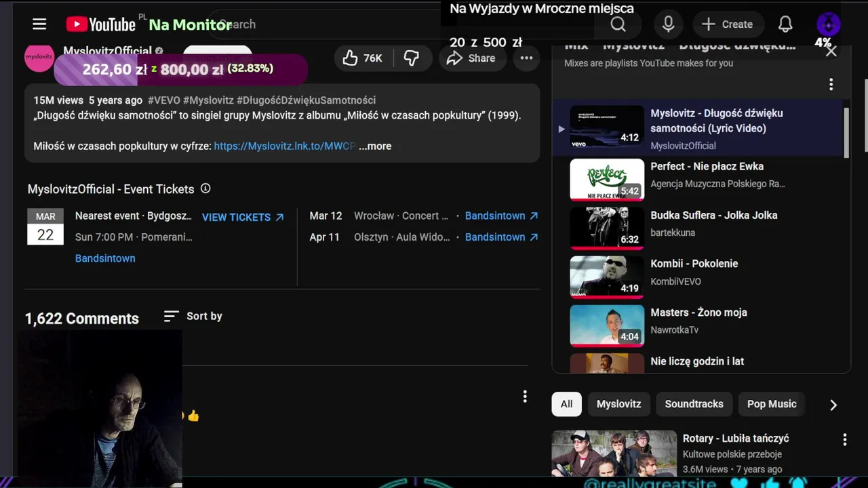Share the video

[x=471, y=58]
